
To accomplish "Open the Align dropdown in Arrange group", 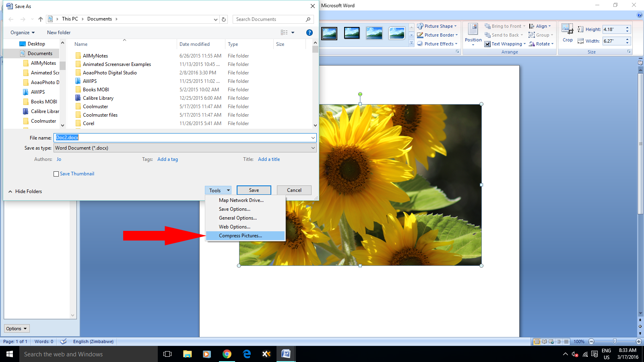I will point(540,26).
